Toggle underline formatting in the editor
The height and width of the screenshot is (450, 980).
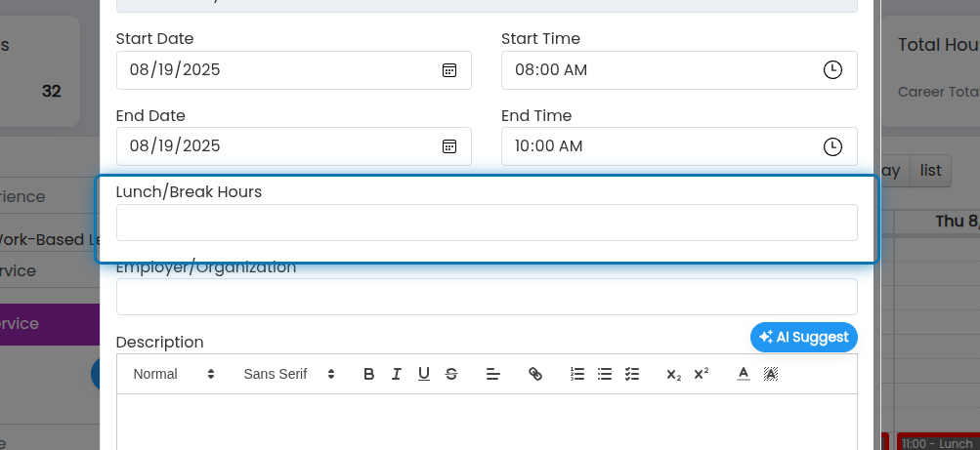coord(424,374)
